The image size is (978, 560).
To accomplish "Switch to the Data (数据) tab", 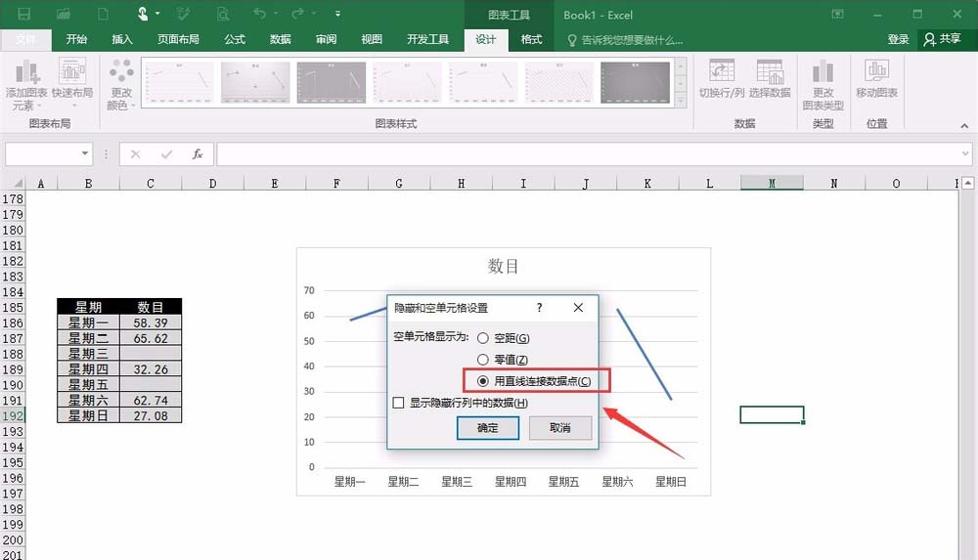I will pos(280,39).
